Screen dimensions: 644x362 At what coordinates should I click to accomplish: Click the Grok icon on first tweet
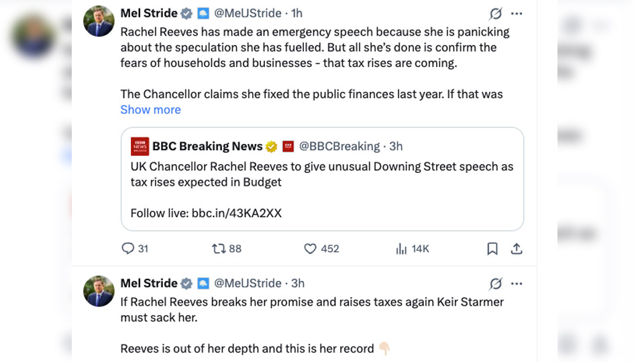(x=496, y=13)
